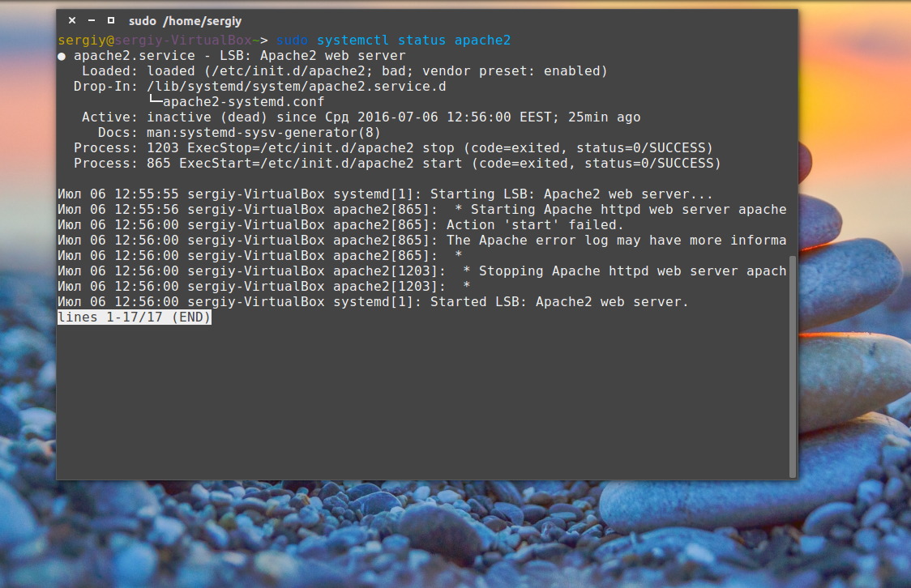Click the 'Started LSB: Apache2 web server.' log line
Screen dimensions: 911x588
click(559, 302)
